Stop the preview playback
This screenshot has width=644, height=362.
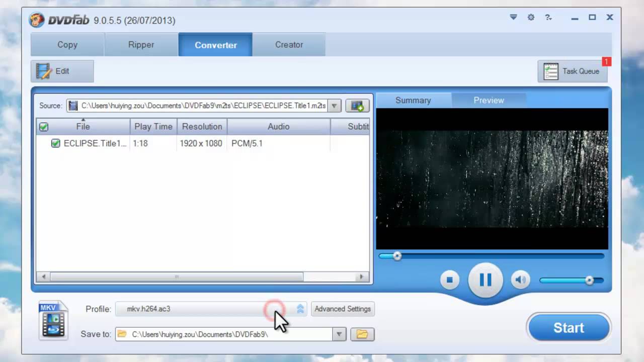click(450, 280)
